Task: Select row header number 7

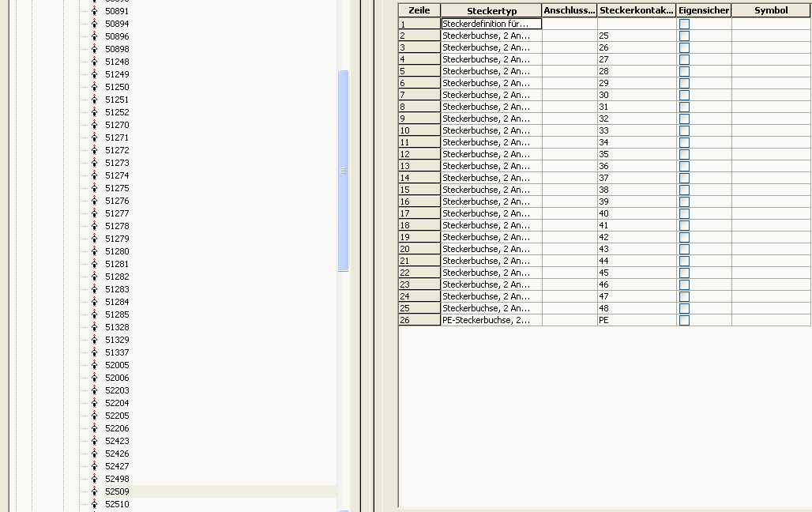Action: [419, 95]
